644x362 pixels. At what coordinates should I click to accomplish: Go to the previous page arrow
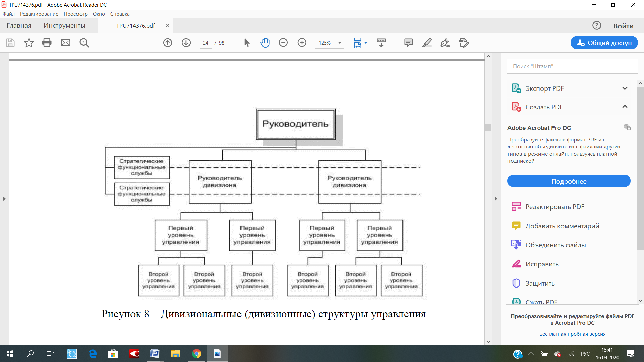(168, 43)
